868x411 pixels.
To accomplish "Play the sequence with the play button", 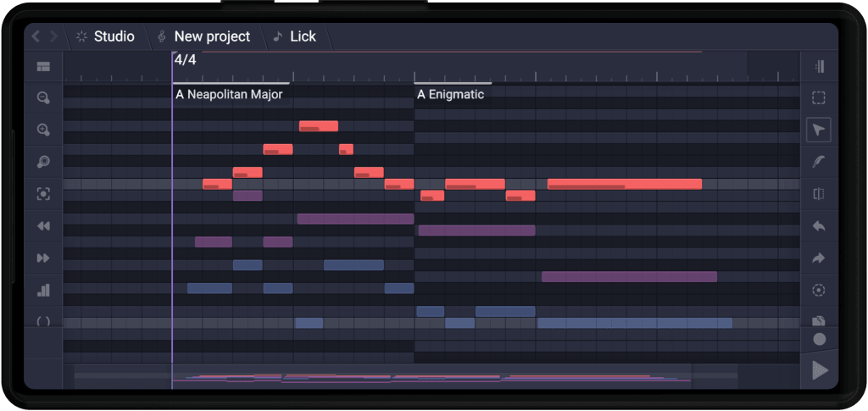I will click(820, 370).
